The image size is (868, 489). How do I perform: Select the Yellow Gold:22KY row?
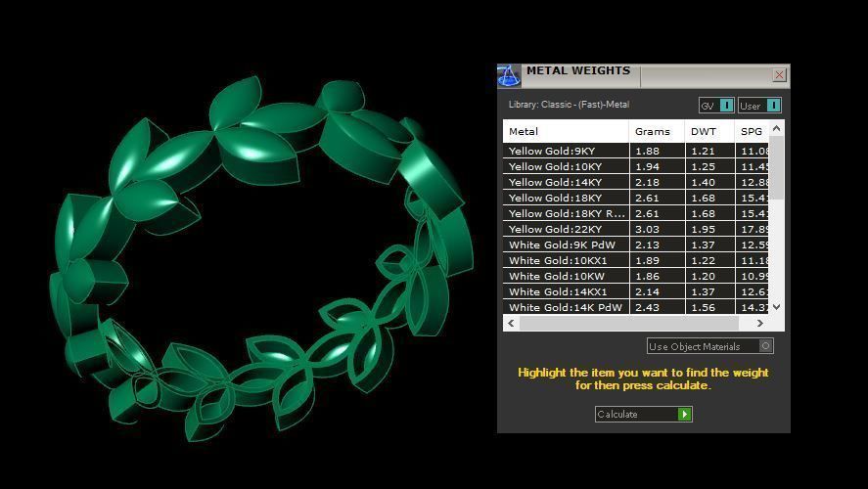[x=636, y=229]
